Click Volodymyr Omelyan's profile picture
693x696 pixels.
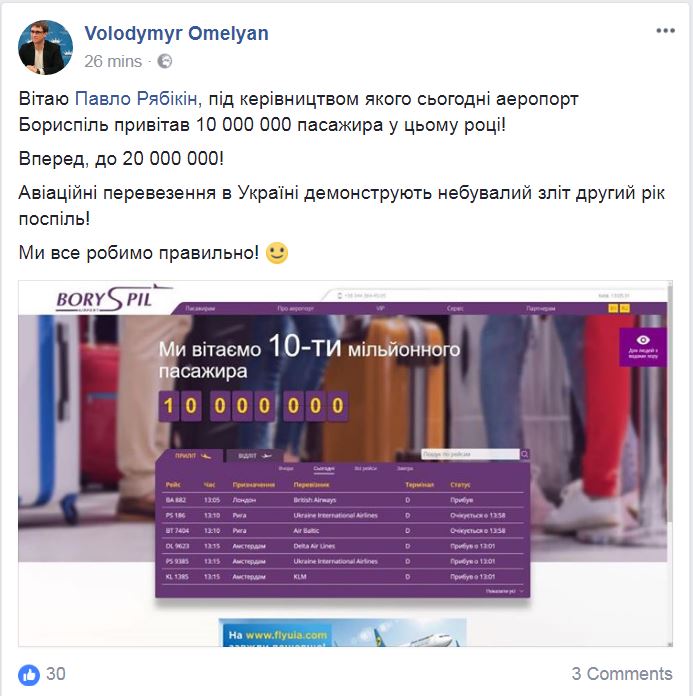[45, 47]
